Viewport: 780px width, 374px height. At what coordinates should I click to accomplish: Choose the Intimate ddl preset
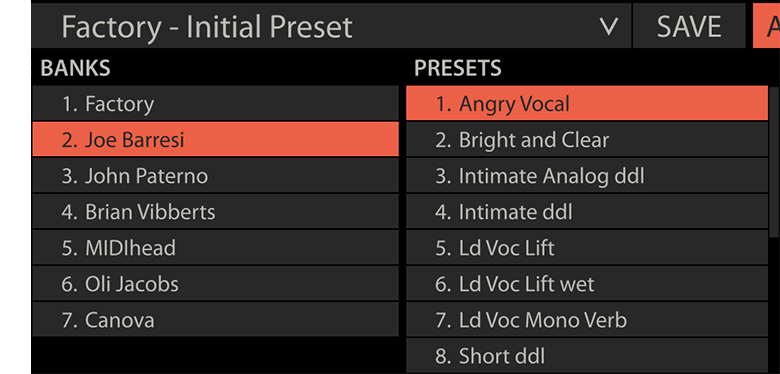point(587,212)
